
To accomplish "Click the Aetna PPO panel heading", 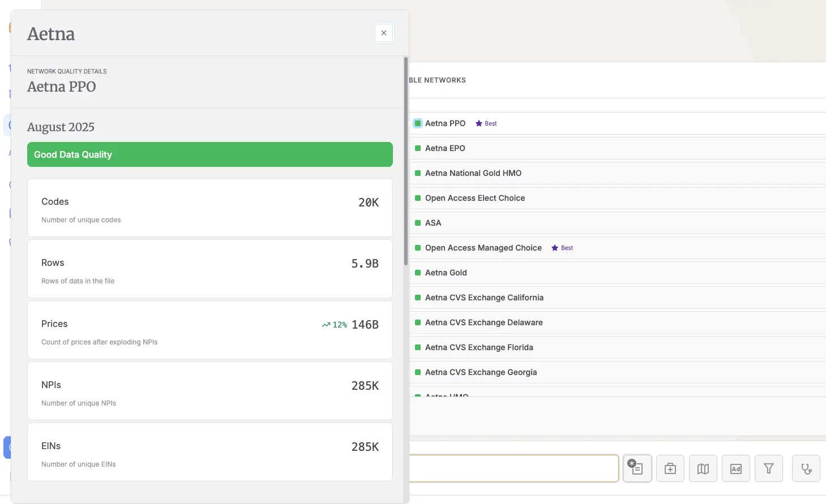I will (x=62, y=87).
